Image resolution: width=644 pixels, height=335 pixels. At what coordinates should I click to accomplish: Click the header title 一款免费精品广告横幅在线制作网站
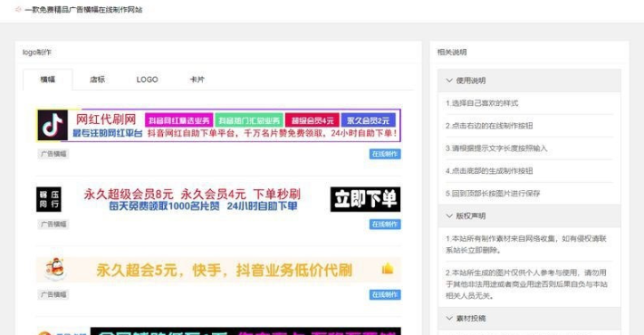pyautogui.click(x=83, y=9)
